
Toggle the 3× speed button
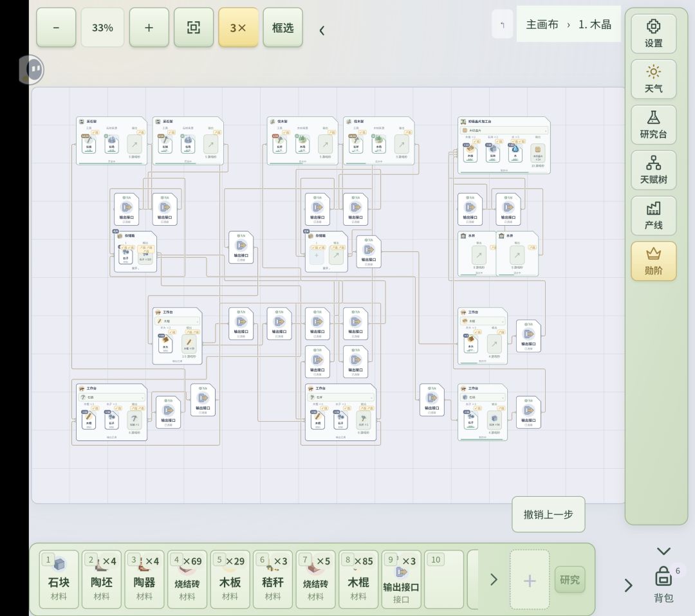[x=238, y=28]
